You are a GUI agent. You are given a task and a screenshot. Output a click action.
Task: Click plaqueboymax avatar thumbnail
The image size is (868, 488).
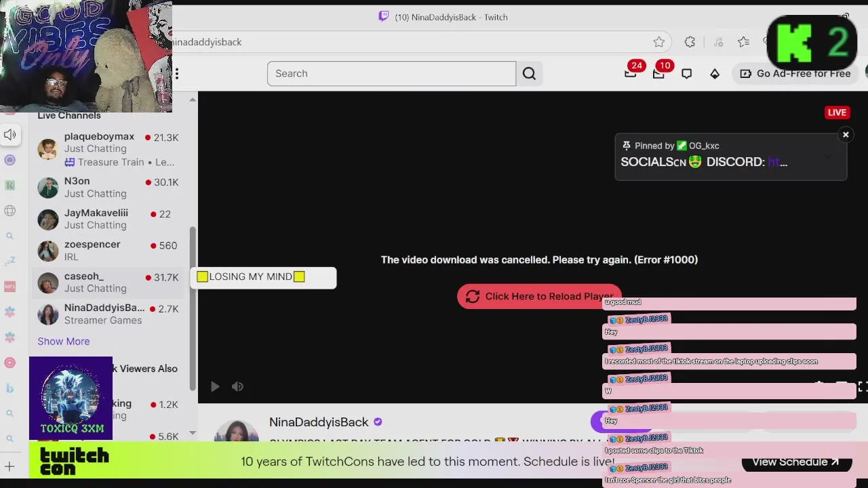[x=47, y=149]
